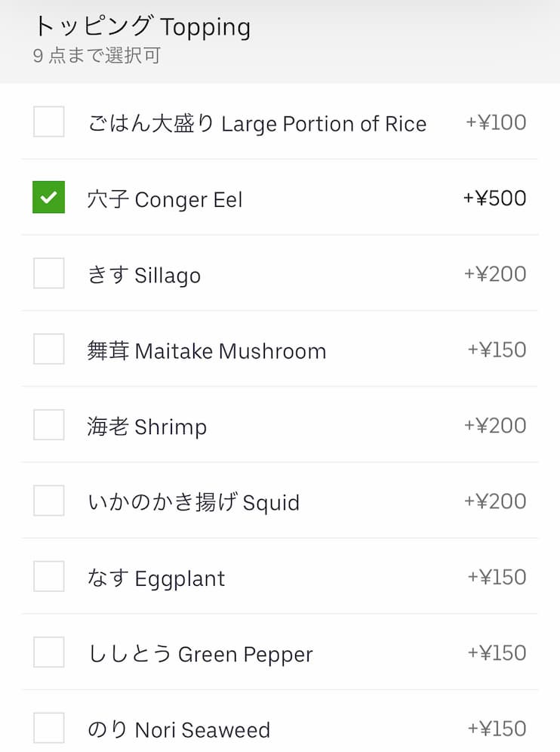This screenshot has width=560, height=752.
Task: Uncheck the Conger Eel checkbox
Action: [49, 198]
